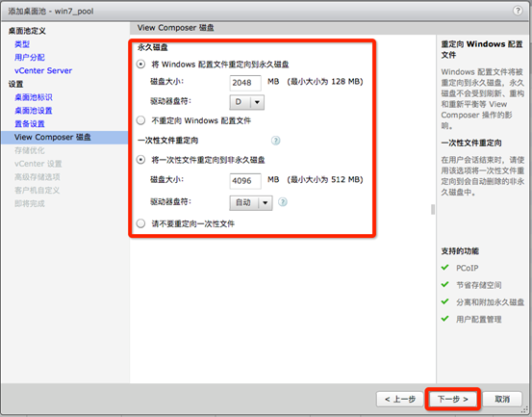
Task: Click disposable disk size field showing 4096
Action: 245,181
